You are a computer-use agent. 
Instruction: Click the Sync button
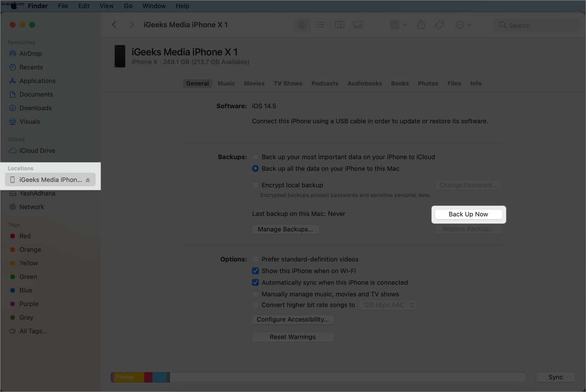[556, 377]
